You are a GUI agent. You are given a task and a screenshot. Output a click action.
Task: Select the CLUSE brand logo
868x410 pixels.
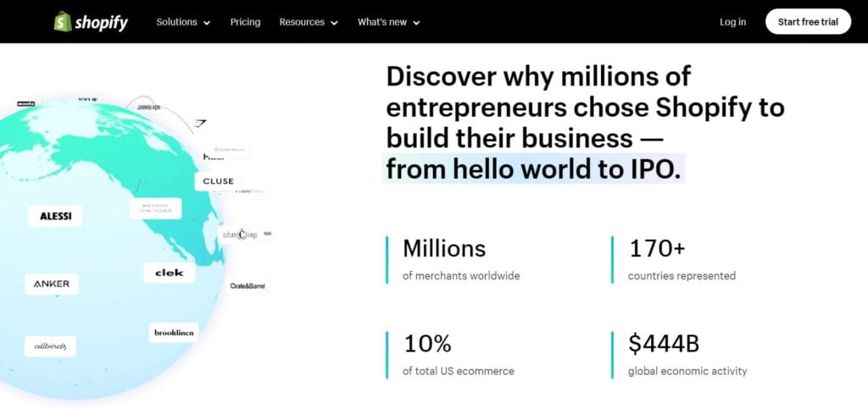218,181
